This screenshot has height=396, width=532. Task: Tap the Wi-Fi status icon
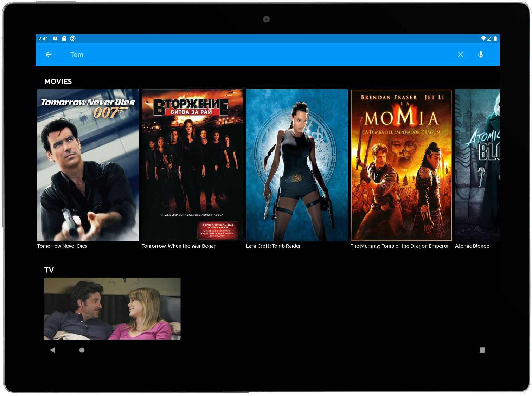(483, 39)
